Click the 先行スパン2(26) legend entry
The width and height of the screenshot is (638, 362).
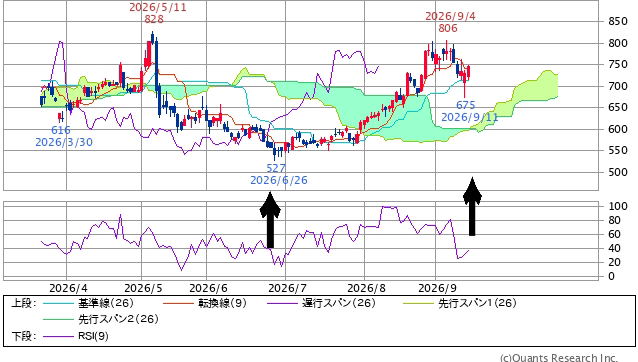tap(118, 319)
